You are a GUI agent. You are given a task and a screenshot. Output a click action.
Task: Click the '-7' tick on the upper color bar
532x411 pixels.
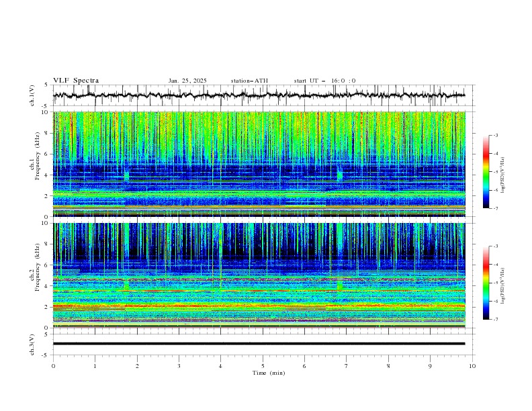point(495,208)
